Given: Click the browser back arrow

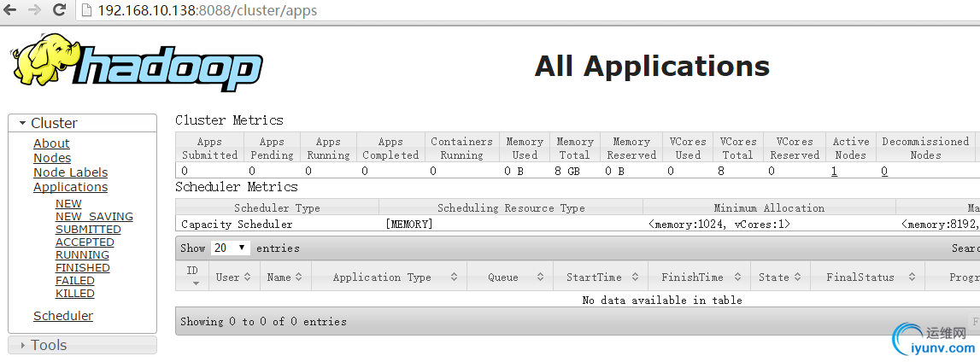Looking at the screenshot, I should coord(10,10).
